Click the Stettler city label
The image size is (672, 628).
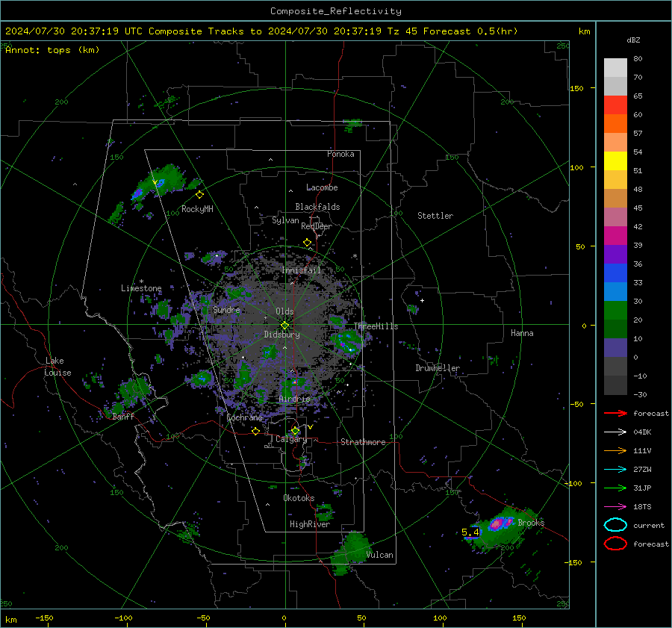coord(435,216)
